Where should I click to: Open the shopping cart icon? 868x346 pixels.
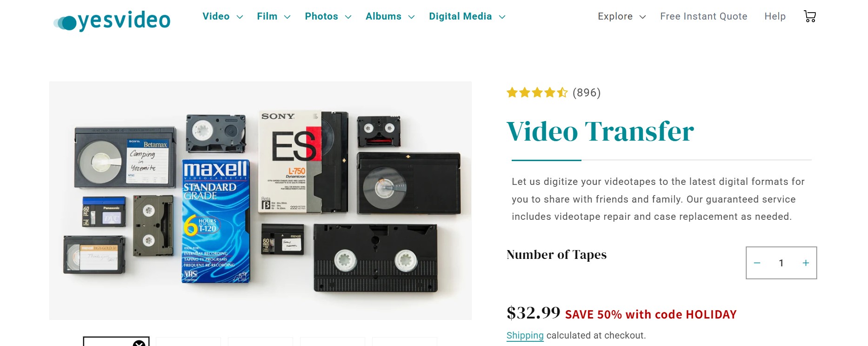click(x=810, y=16)
